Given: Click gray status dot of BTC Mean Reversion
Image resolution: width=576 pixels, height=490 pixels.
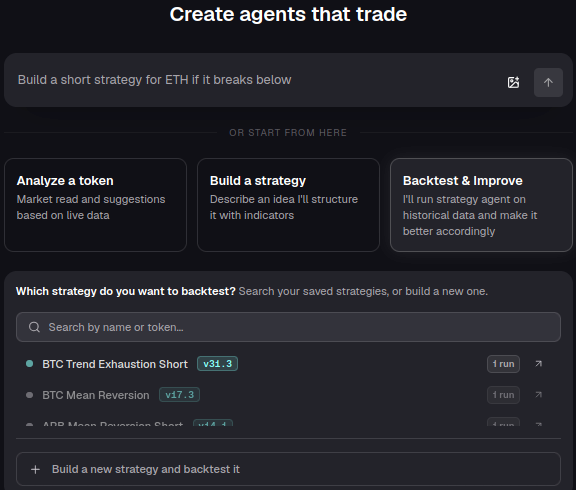Looking at the screenshot, I should click(29, 395).
